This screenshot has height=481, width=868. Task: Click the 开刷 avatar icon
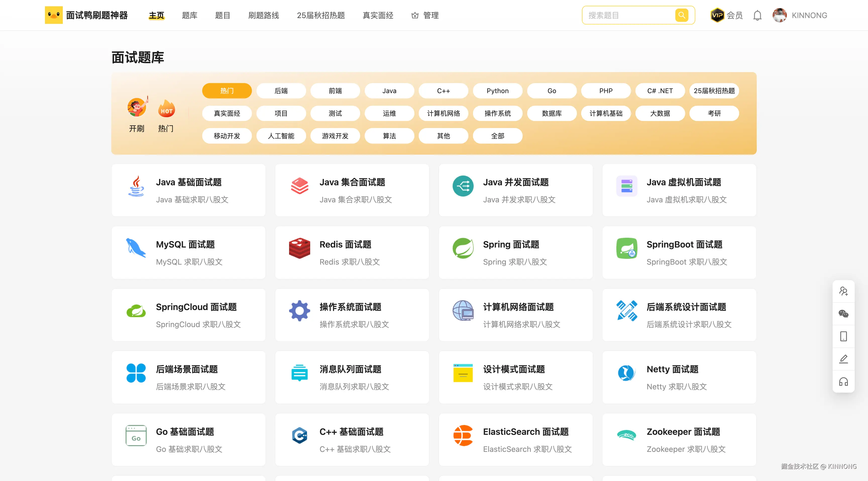click(x=137, y=108)
